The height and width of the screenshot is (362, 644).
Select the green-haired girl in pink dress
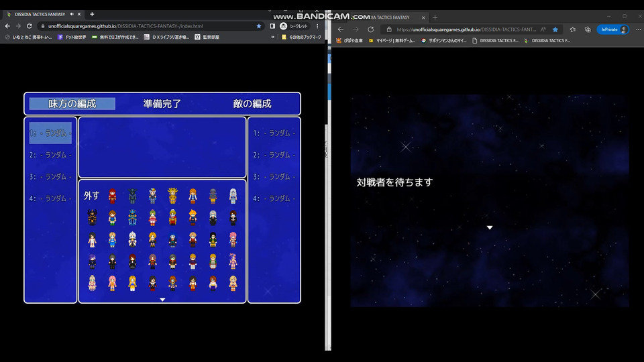pos(152,218)
